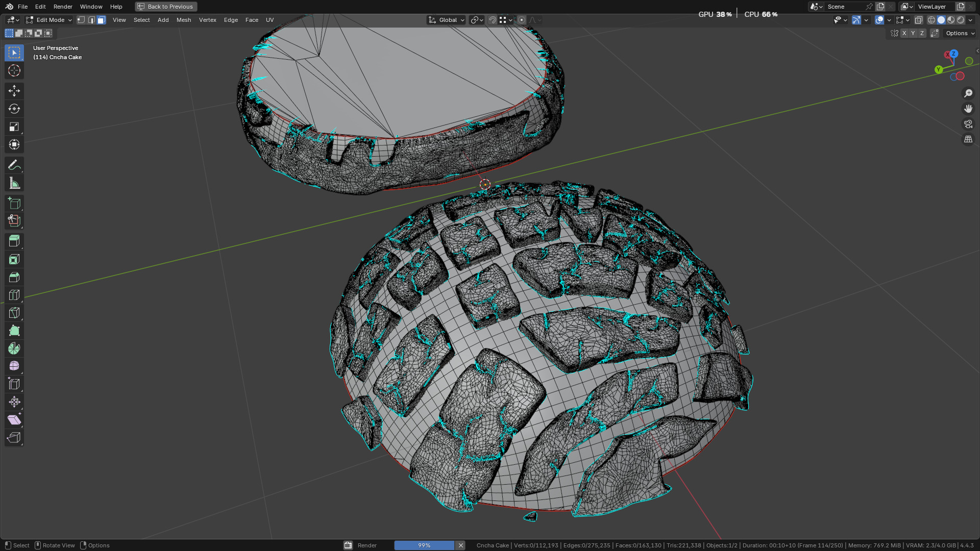The image size is (980, 551).
Task: Choose the Bevel tool
Action: 14,277
